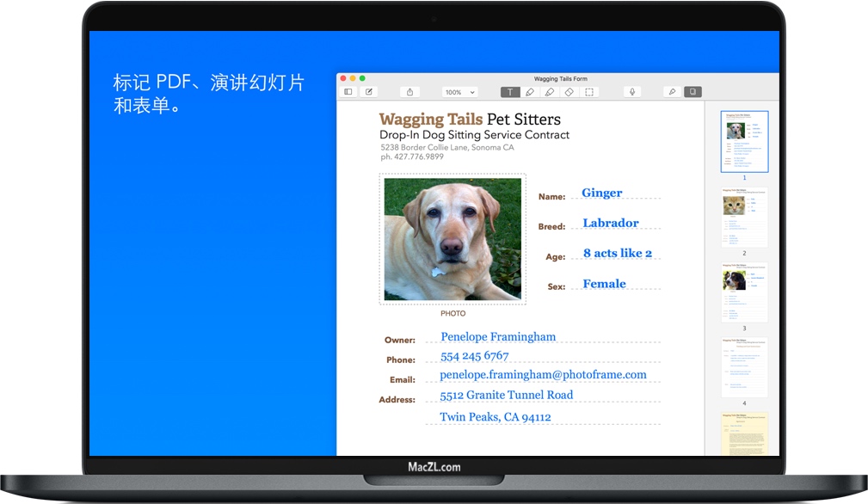The height and width of the screenshot is (504, 868).
Task: Click the Breed field value Labrador
Action: (x=611, y=223)
